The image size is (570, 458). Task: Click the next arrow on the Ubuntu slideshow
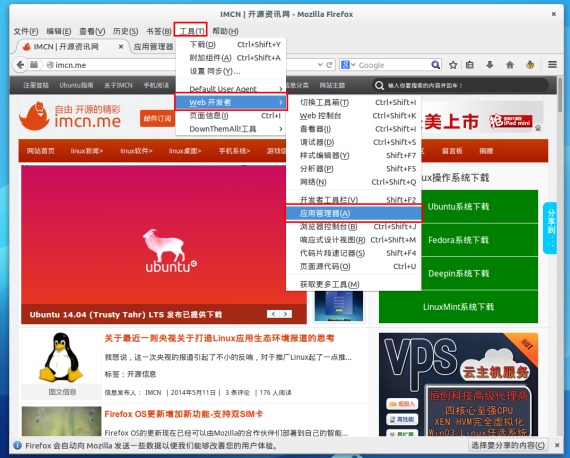pos(286,314)
